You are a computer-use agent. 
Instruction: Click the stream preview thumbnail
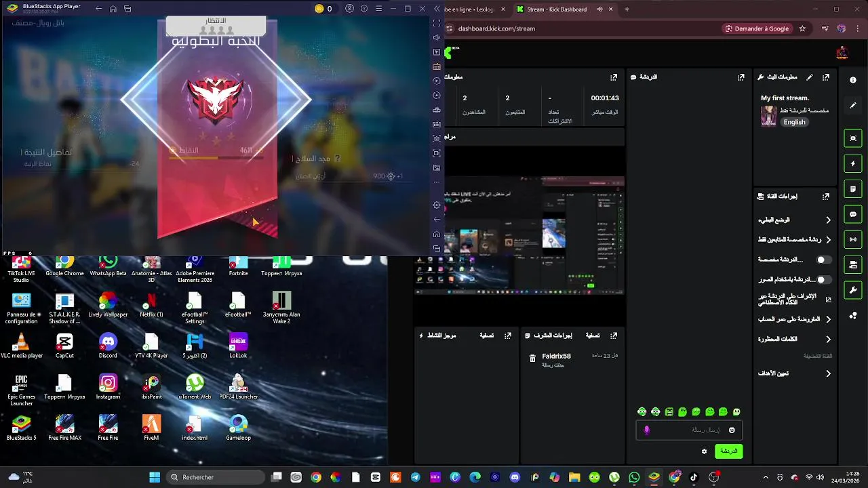click(x=519, y=235)
